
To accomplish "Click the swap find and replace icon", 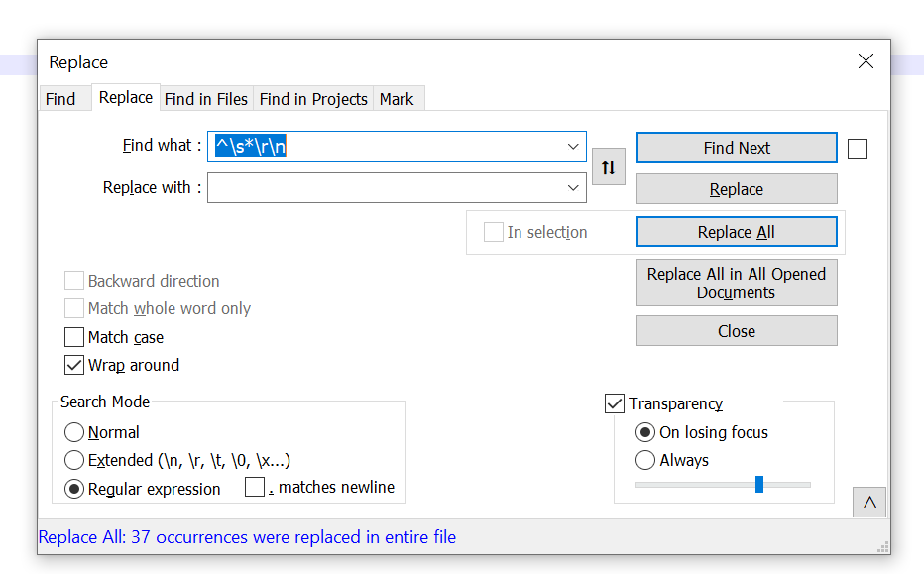I will coord(609,168).
